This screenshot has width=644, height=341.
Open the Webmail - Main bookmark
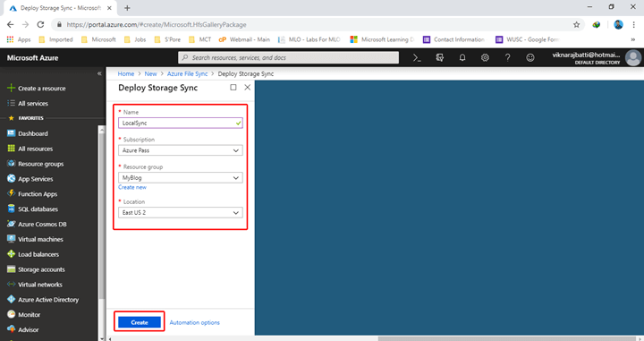click(244, 39)
